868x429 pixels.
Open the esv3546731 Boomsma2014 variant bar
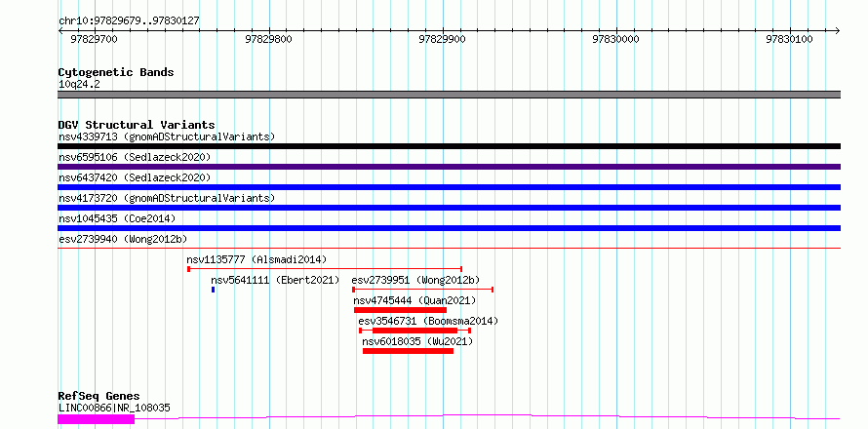pyautogui.click(x=414, y=331)
